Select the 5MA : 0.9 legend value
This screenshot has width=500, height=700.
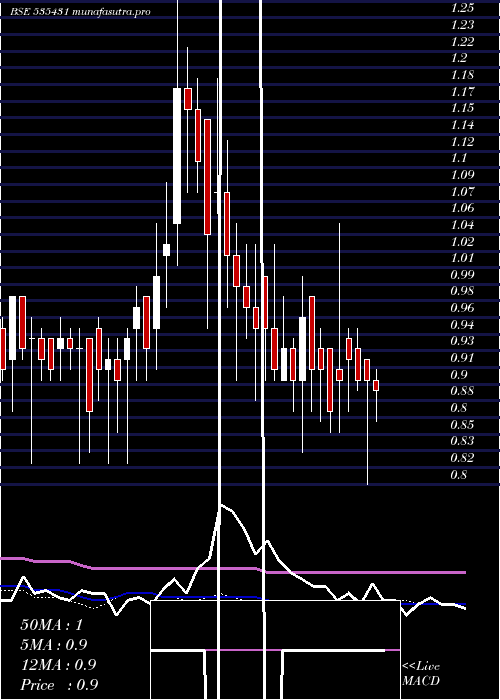54,645
